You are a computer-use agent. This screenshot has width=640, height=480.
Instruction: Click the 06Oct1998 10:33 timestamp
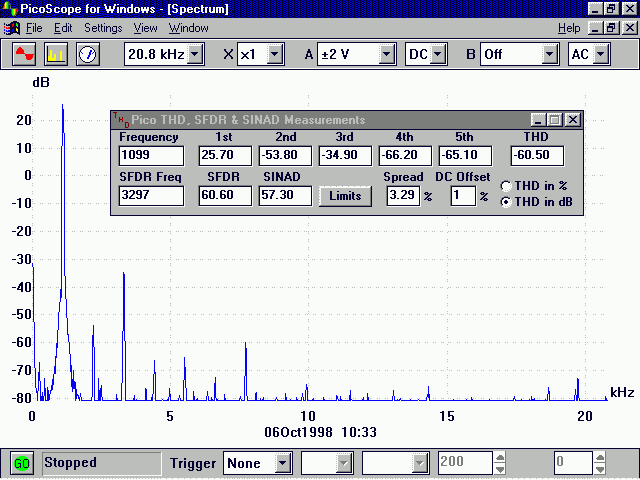(x=320, y=432)
